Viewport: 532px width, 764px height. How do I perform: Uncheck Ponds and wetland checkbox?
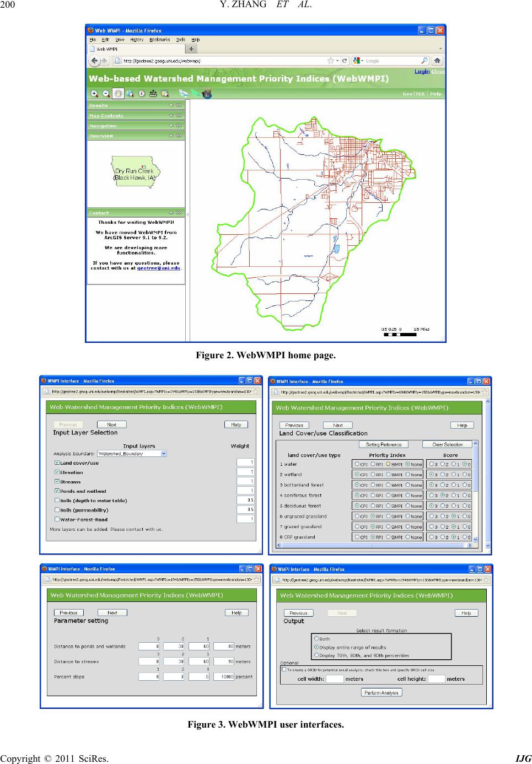57,491
